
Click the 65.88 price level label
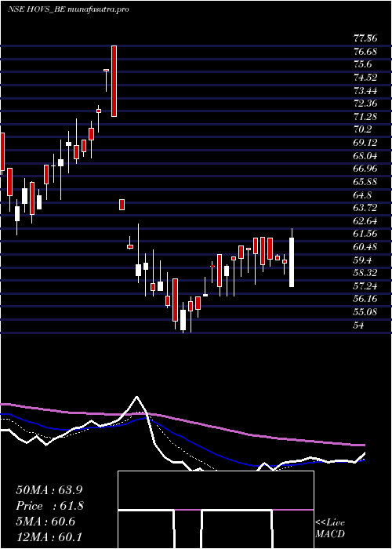pos(367,182)
